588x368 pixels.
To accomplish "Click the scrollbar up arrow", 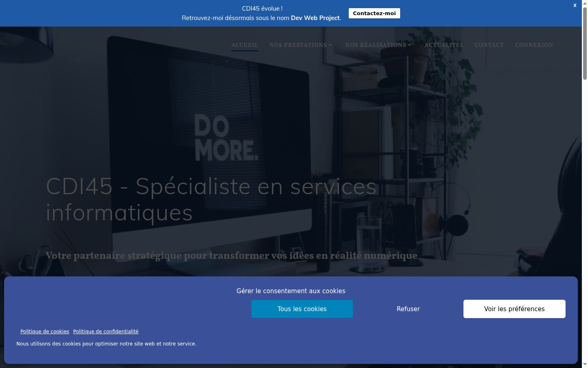I will [585, 3].
